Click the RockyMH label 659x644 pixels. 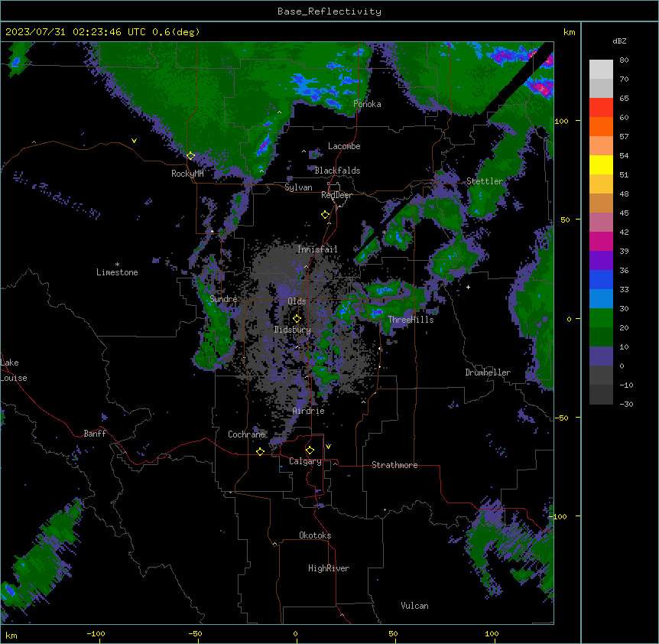point(187,174)
